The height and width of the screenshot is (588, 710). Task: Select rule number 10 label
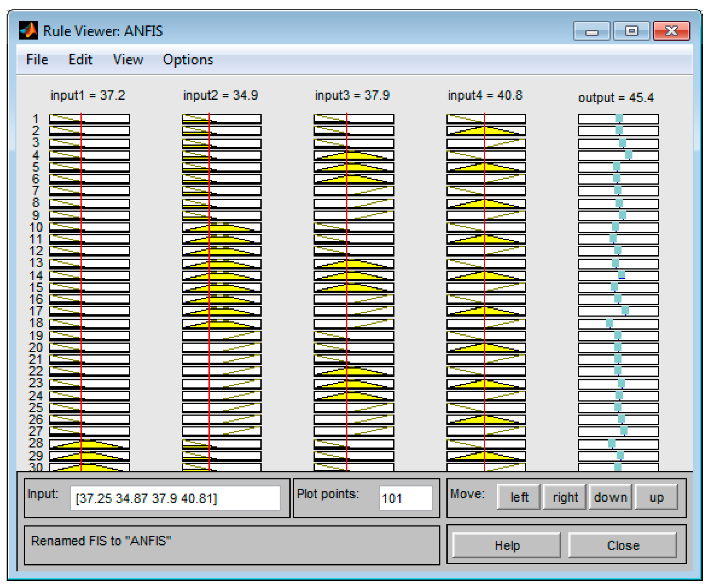click(36, 227)
